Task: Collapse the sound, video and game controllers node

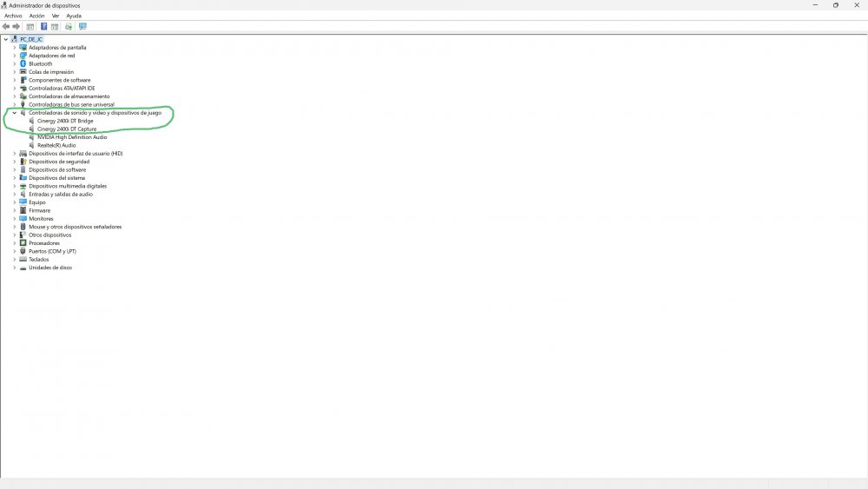Action: [x=15, y=113]
